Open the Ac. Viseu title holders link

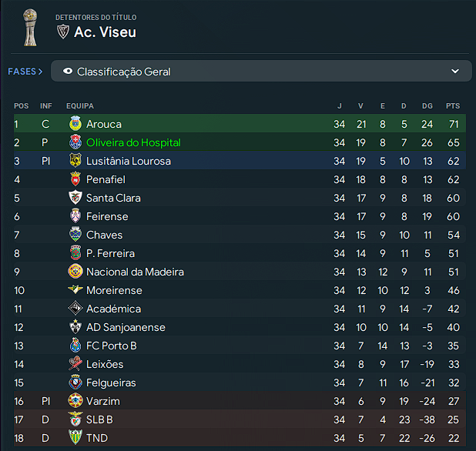click(x=105, y=32)
